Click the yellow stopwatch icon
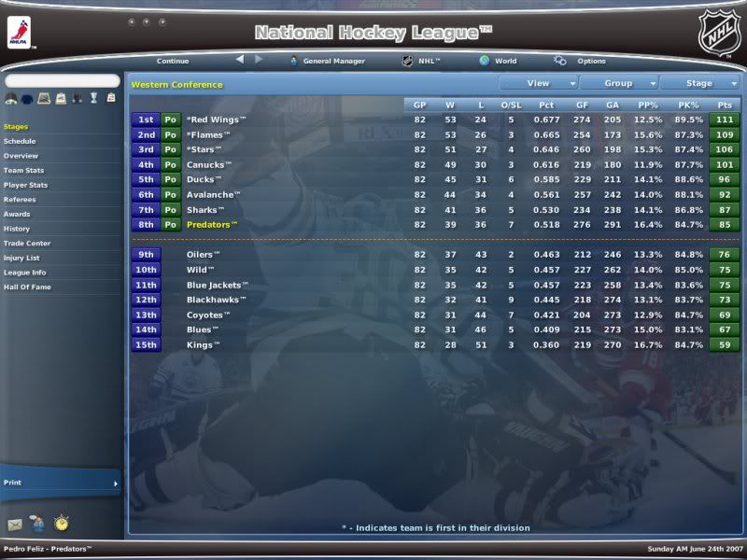This screenshot has height=560, width=747. pos(61,523)
